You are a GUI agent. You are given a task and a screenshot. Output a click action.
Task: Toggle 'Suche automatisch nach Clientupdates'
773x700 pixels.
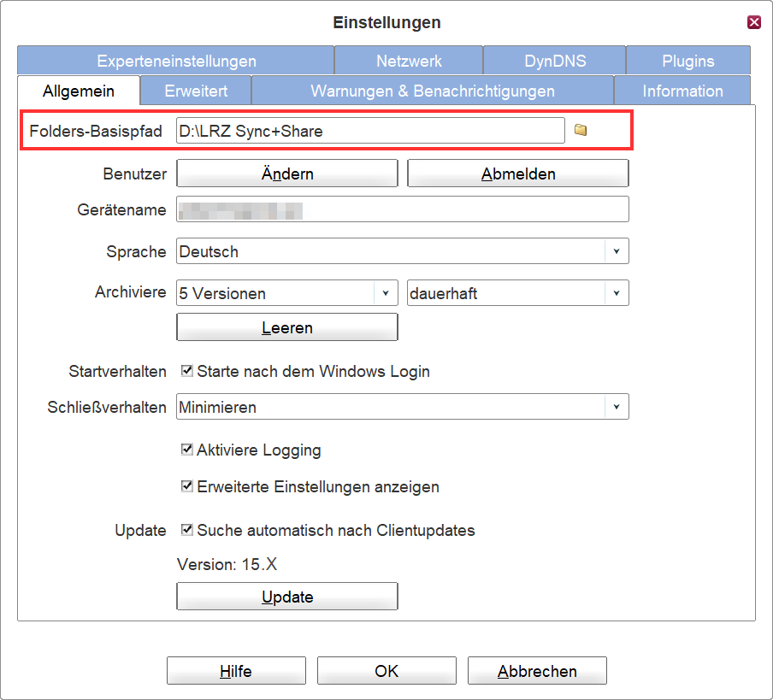(x=187, y=530)
